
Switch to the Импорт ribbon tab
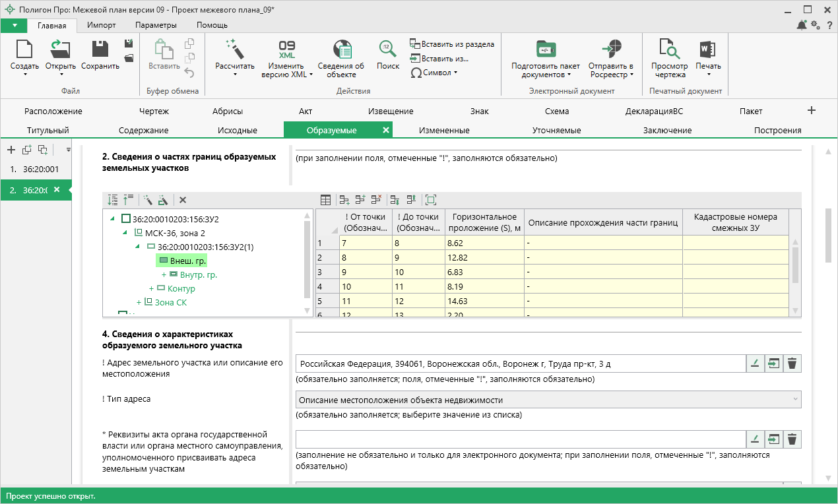click(x=101, y=25)
